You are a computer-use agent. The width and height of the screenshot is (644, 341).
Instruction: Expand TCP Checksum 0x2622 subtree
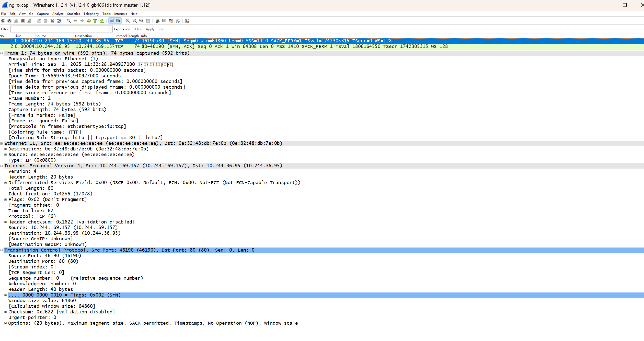(5, 312)
